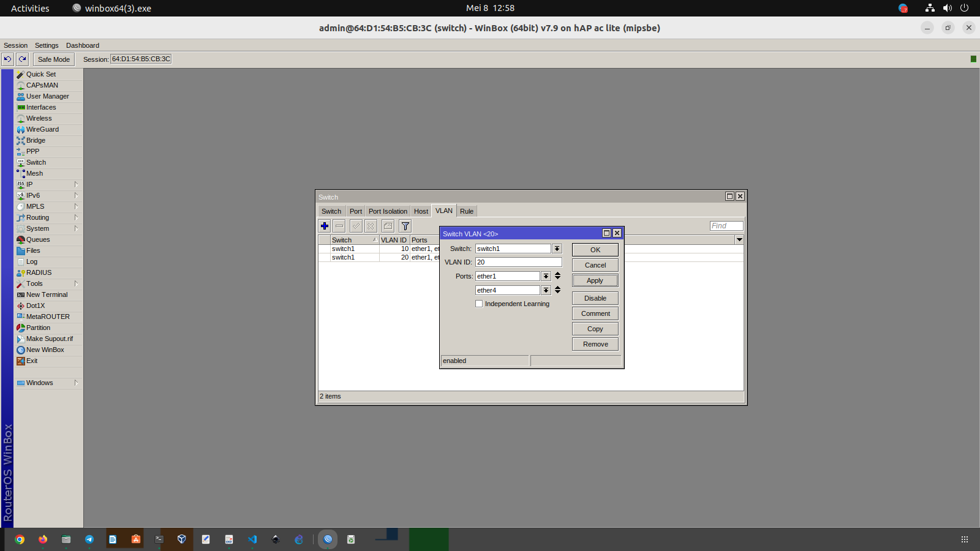
Task: Click the Remove (minus) toolbar icon in Switch window
Action: tap(339, 226)
